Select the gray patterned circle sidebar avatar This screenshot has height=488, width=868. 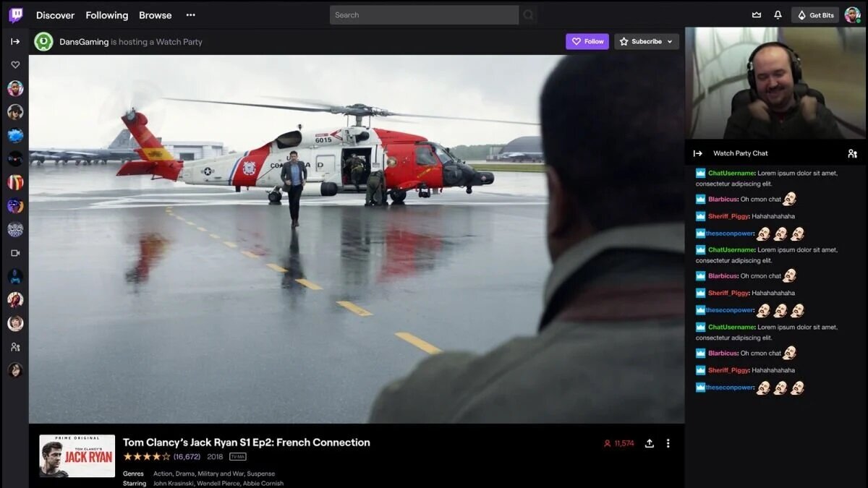point(15,229)
